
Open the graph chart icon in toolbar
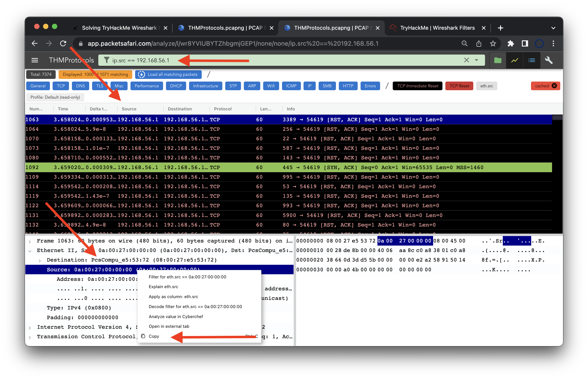point(515,60)
